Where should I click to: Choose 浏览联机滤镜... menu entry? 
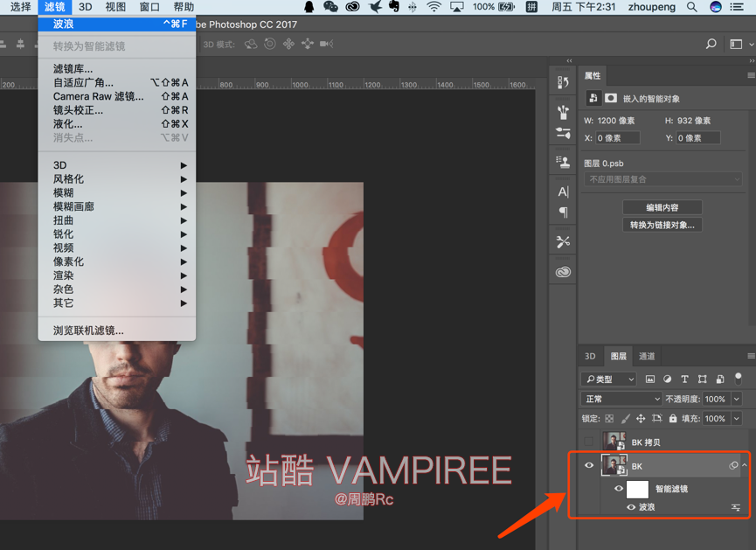(117, 331)
